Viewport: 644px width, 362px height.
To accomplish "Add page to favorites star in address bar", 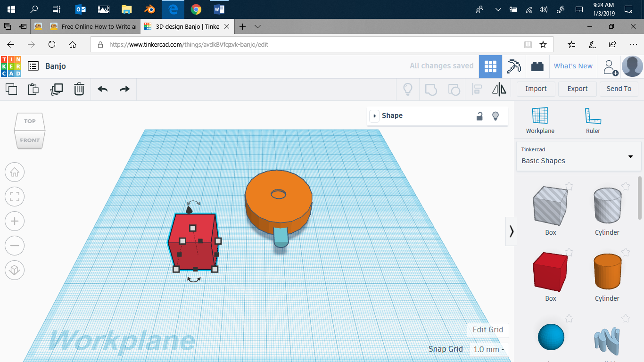I will [543, 45].
